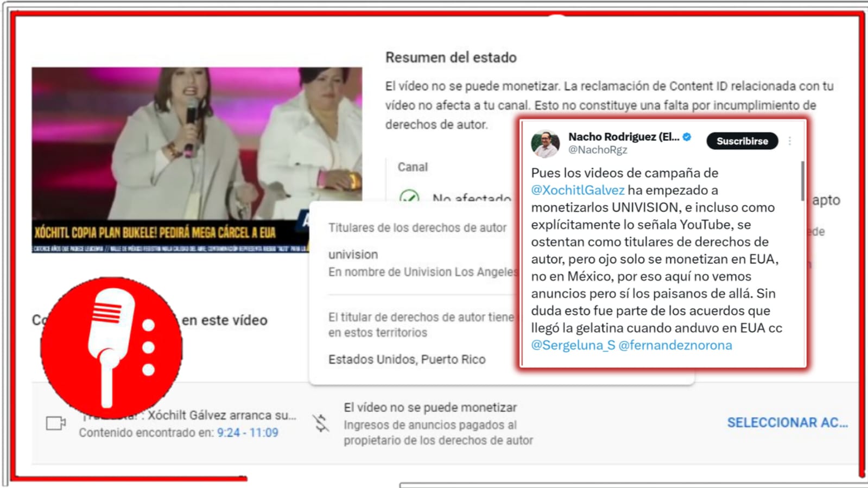Click 'El vídeo no se puede monetizar' row text
Viewport: 868px width, 488px height.
coord(430,408)
